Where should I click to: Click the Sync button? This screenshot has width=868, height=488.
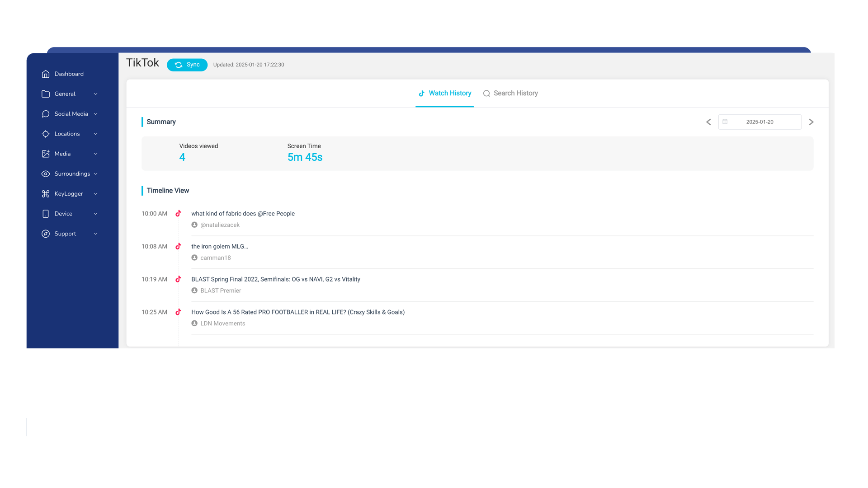187,64
